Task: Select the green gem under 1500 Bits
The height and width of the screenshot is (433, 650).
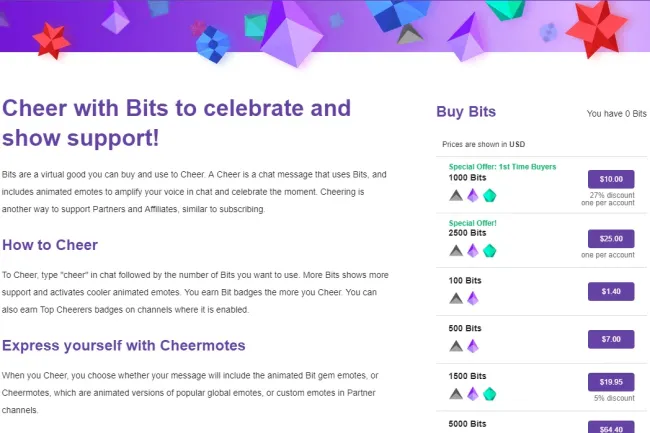Action: pos(489,394)
